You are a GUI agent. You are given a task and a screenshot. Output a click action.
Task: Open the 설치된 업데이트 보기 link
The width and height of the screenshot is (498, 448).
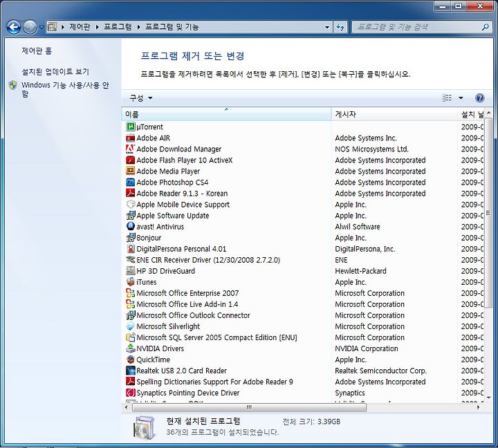(x=55, y=72)
